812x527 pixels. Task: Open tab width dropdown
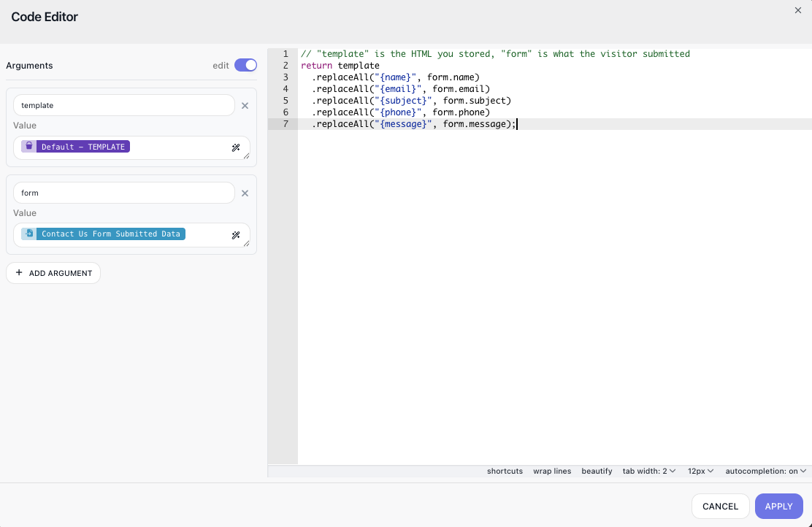(649, 471)
